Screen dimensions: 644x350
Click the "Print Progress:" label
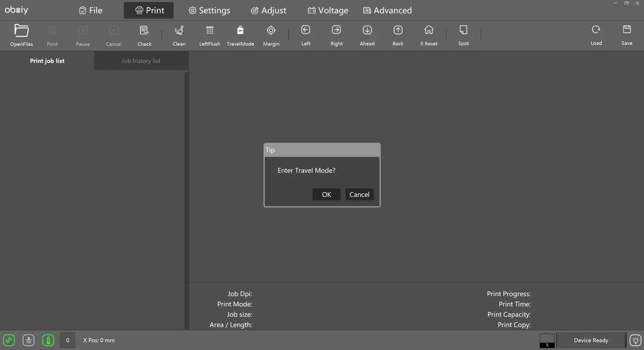pos(509,294)
